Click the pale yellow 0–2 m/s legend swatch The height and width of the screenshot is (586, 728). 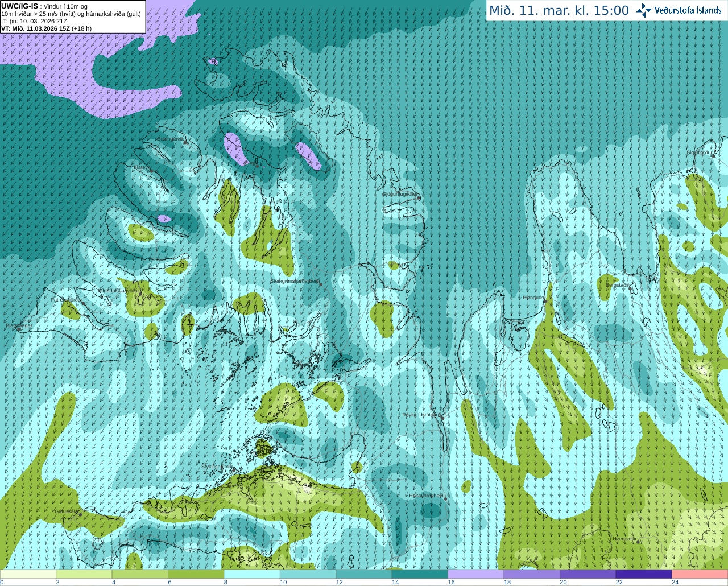28,574
